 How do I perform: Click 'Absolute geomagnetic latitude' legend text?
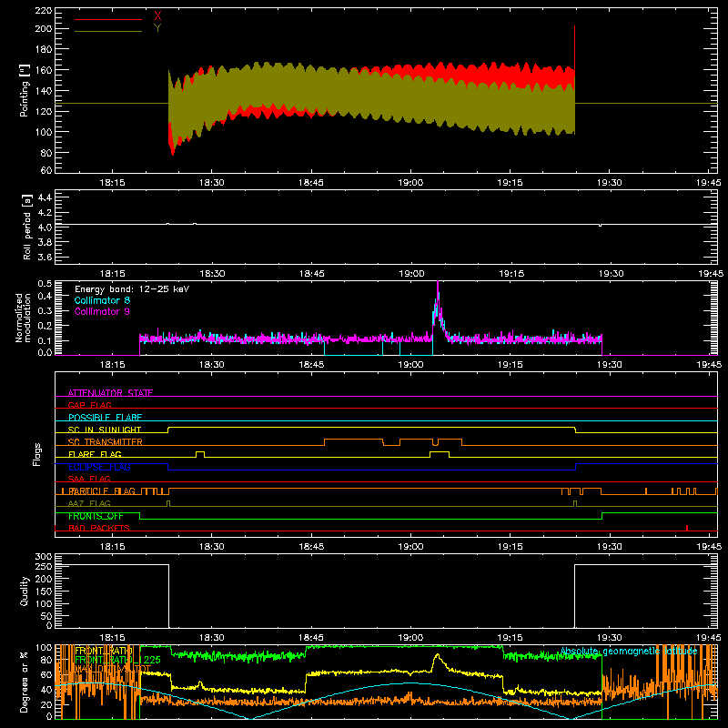(x=629, y=652)
